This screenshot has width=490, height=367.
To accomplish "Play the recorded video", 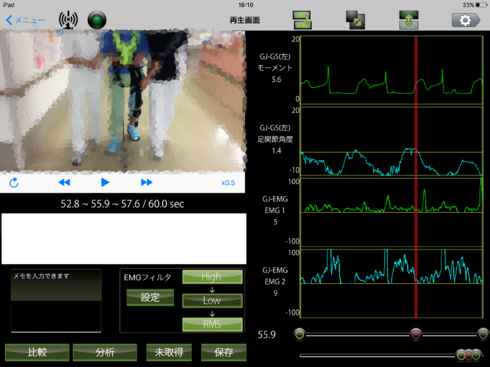I will (105, 183).
